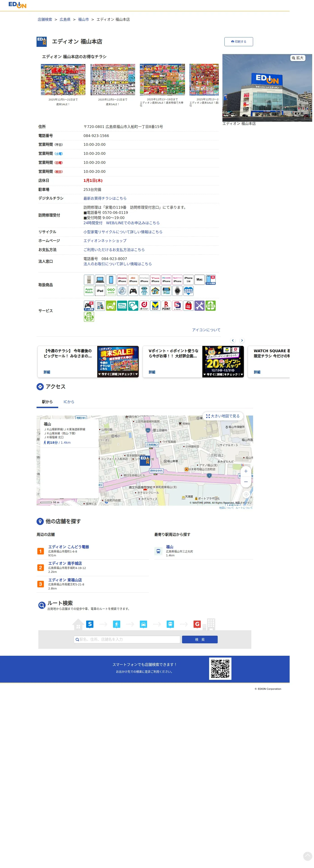This screenshot has width=314, height=868.
Task: Open ご利用いただけるお支払方法はこちら link
Action: click(x=114, y=250)
